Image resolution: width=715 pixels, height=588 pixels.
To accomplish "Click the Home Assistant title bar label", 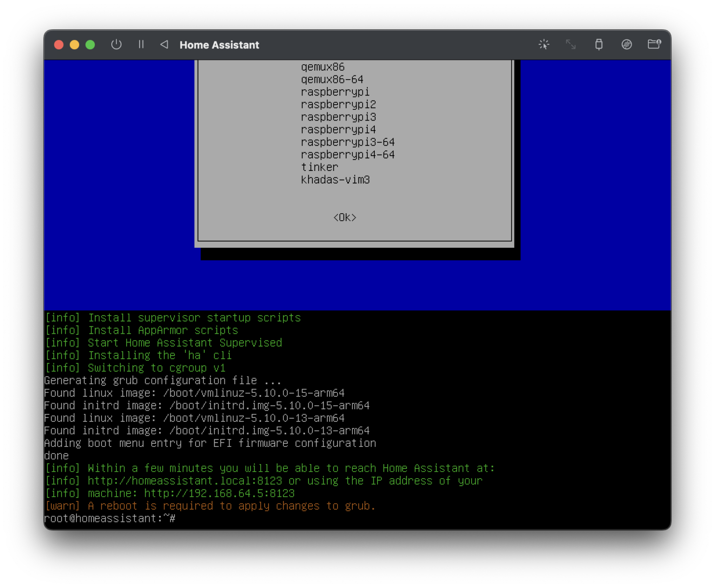I will (x=219, y=45).
